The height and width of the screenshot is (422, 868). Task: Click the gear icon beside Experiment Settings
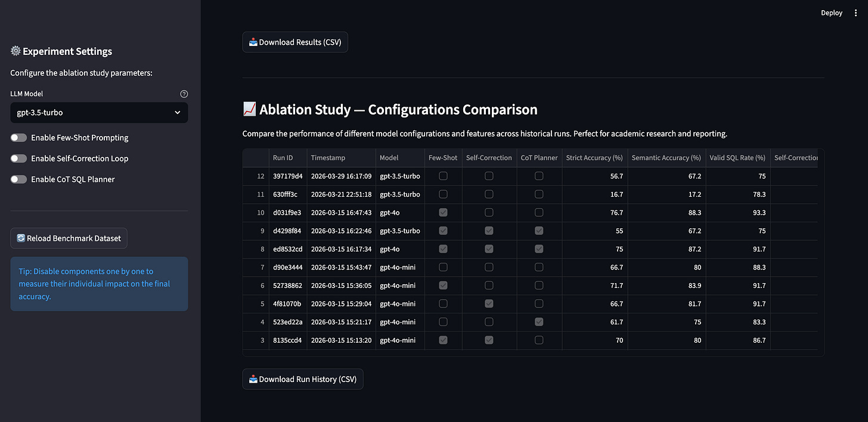point(15,51)
